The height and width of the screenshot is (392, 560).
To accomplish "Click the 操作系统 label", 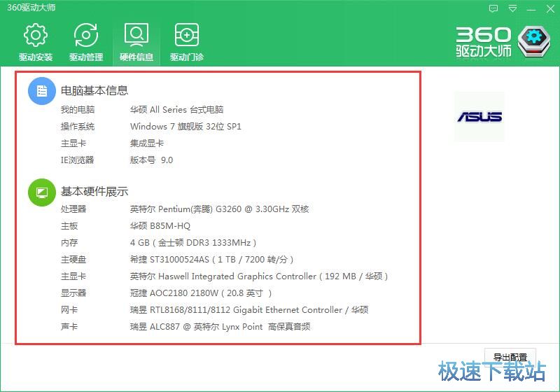I will (x=78, y=127).
